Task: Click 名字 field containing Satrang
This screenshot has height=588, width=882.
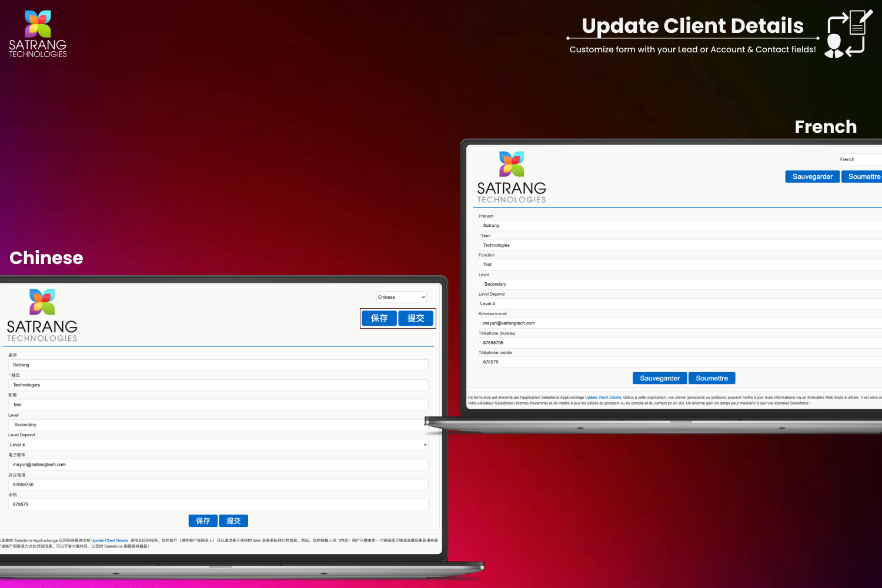Action: [x=218, y=365]
